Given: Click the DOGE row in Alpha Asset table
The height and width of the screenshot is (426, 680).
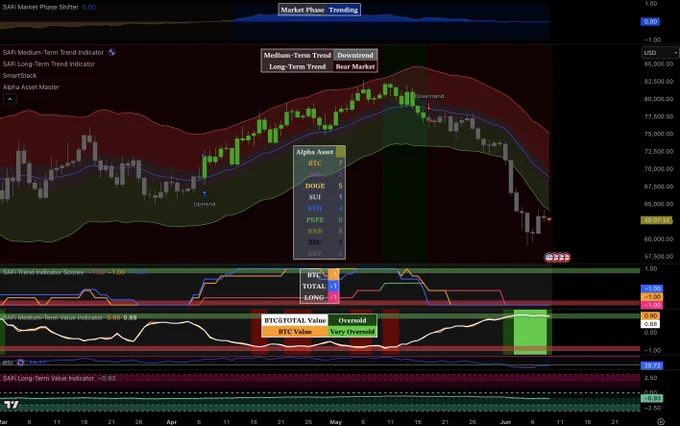Looking at the screenshot, I should 319,186.
